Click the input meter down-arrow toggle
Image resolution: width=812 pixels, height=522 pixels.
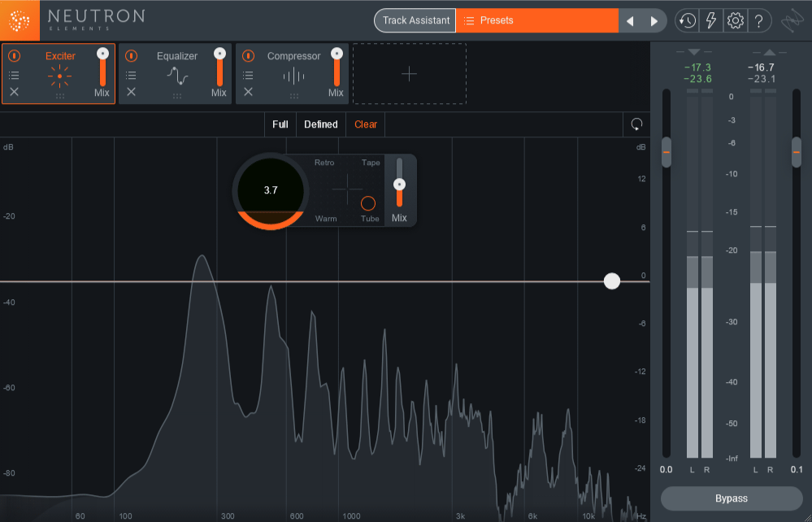tap(694, 52)
